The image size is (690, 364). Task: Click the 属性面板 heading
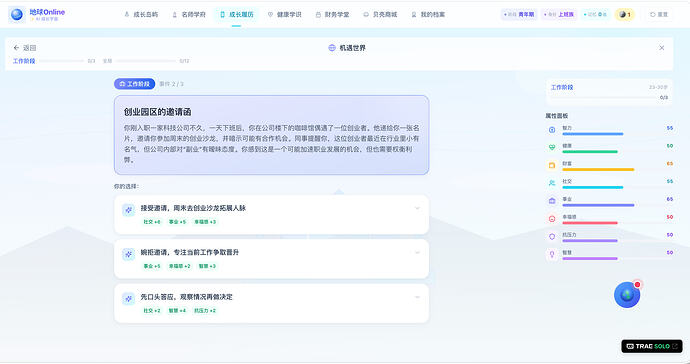click(557, 116)
